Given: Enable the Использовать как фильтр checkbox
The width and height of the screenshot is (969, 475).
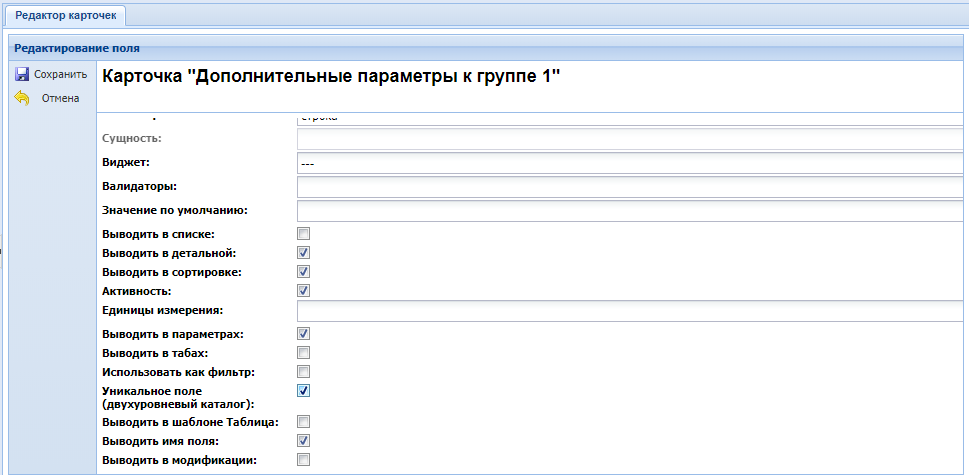Looking at the screenshot, I should coord(304,372).
